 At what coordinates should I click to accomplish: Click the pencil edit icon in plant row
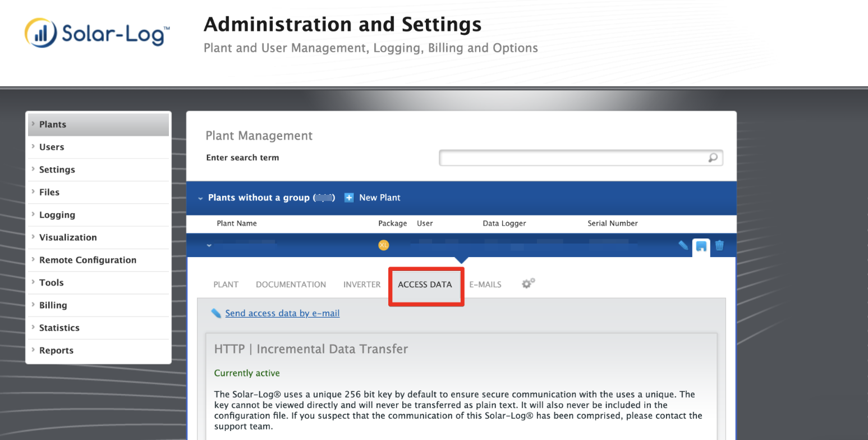pyautogui.click(x=683, y=245)
